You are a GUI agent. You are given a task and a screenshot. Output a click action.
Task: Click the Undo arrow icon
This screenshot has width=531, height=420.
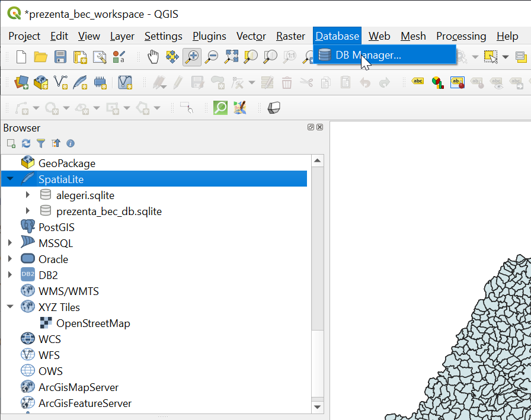click(x=365, y=82)
